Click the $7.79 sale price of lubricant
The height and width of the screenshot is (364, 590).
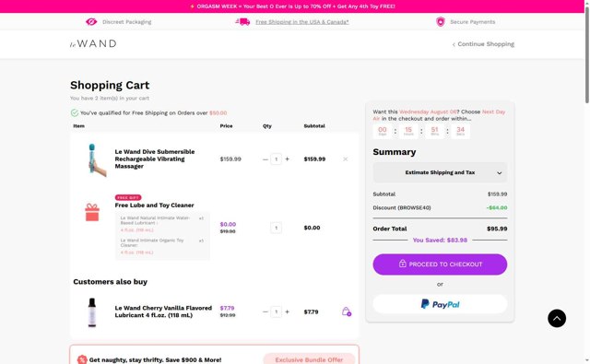click(x=227, y=308)
